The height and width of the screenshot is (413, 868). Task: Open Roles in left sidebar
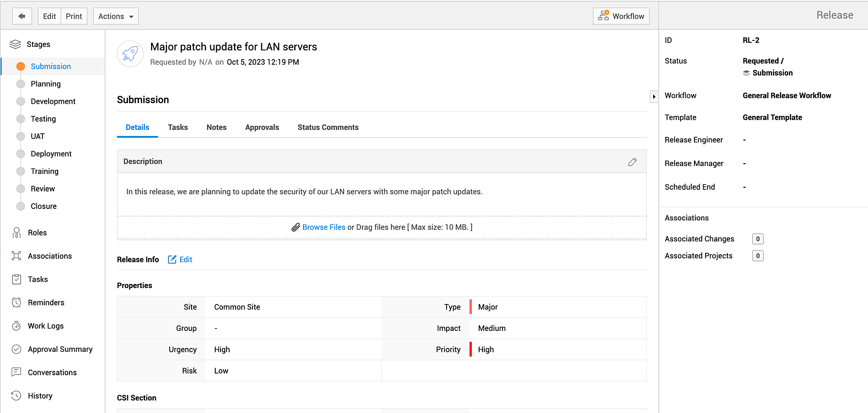tap(37, 233)
